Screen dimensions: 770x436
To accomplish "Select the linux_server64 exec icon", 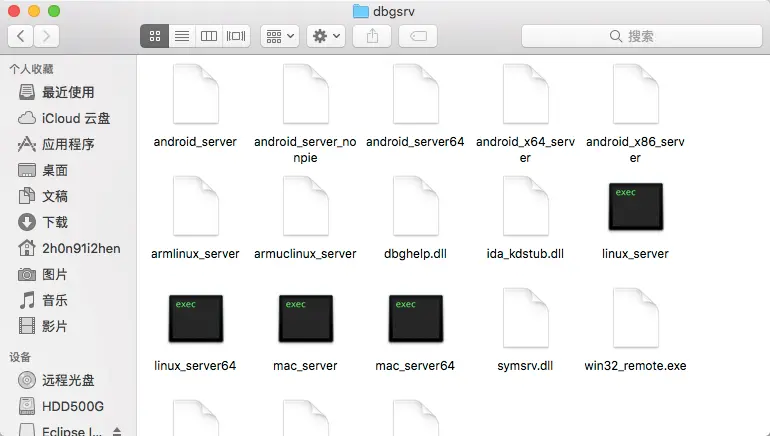I will coord(195,318).
